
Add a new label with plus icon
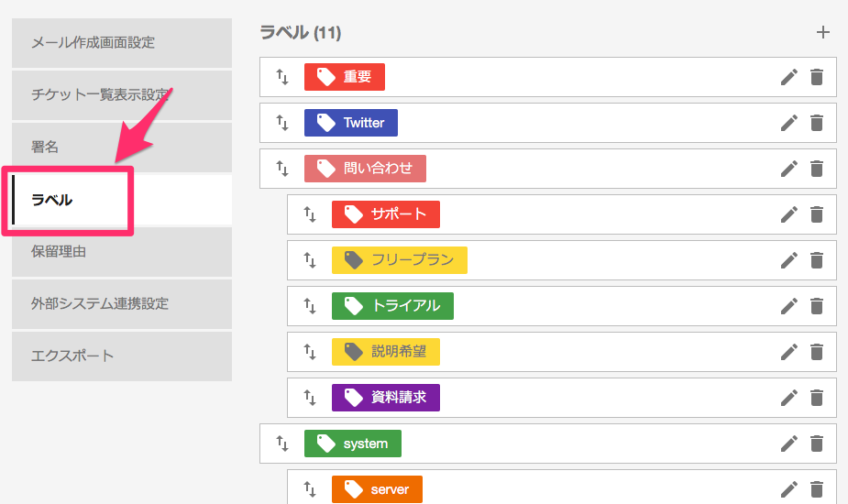click(x=822, y=32)
